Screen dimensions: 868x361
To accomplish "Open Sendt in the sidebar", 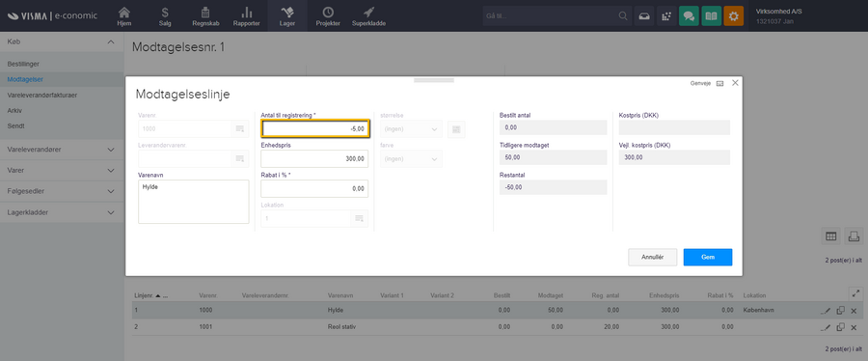I will coord(15,125).
